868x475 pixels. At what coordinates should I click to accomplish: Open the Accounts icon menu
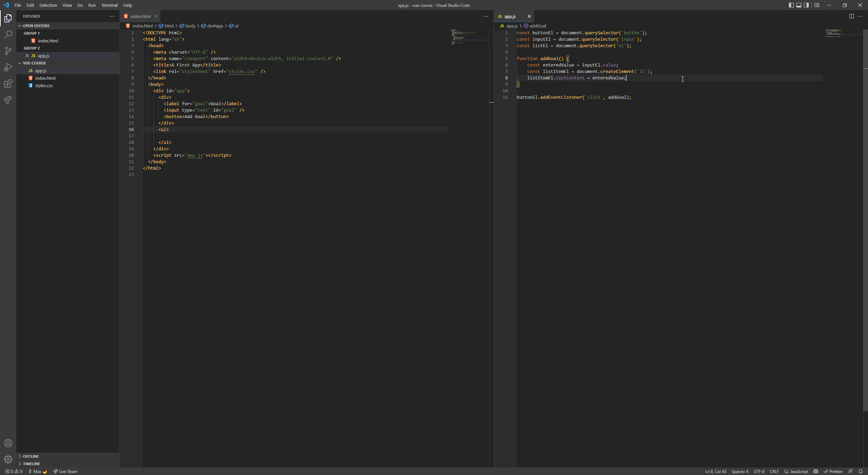tap(8, 443)
